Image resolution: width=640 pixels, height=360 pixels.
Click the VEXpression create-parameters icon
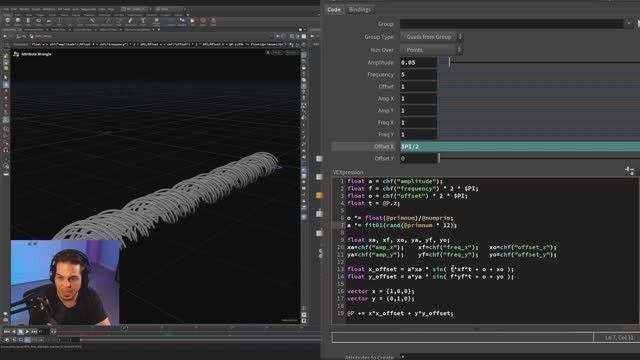pos(629,170)
